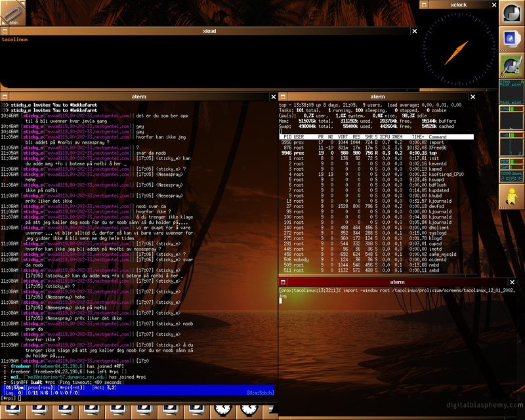This screenshot has width=525, height=420.
Task: Click '[Act: 3,2]' in IRC status bar
Action: [x=104, y=387]
